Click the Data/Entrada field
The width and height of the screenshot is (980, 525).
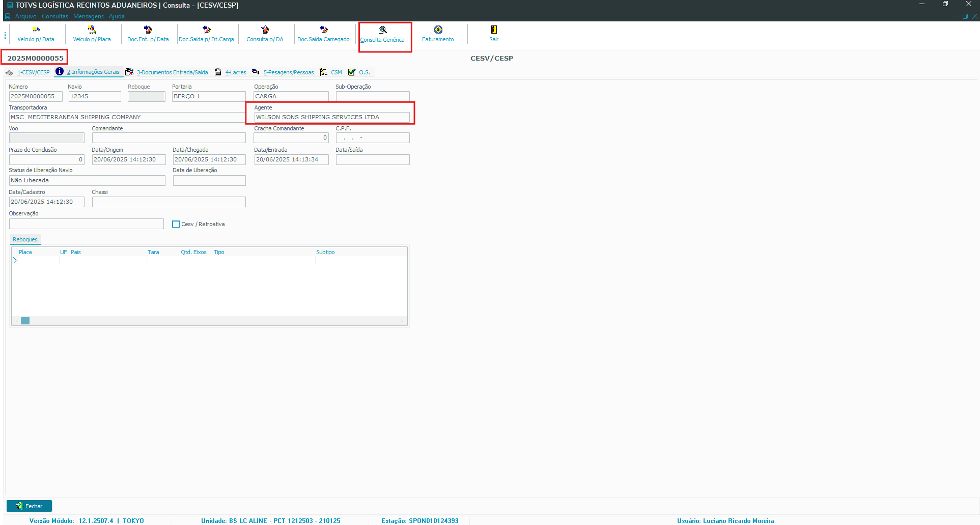[x=291, y=159]
